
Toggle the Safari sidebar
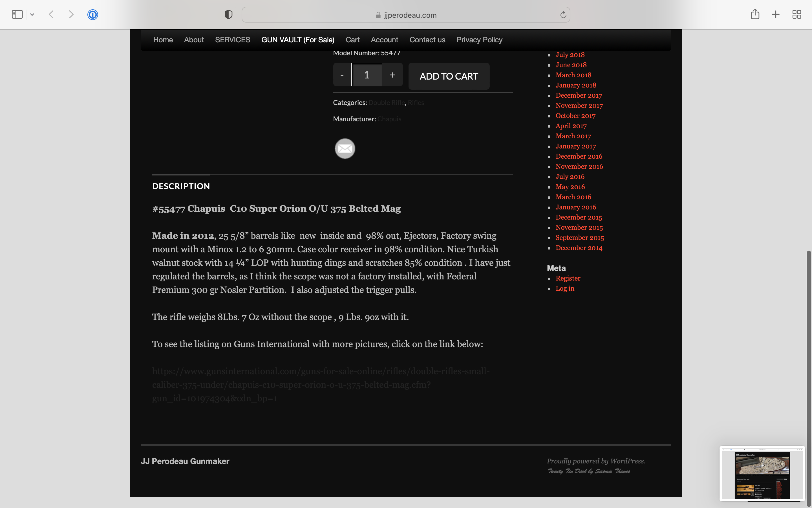coord(17,14)
